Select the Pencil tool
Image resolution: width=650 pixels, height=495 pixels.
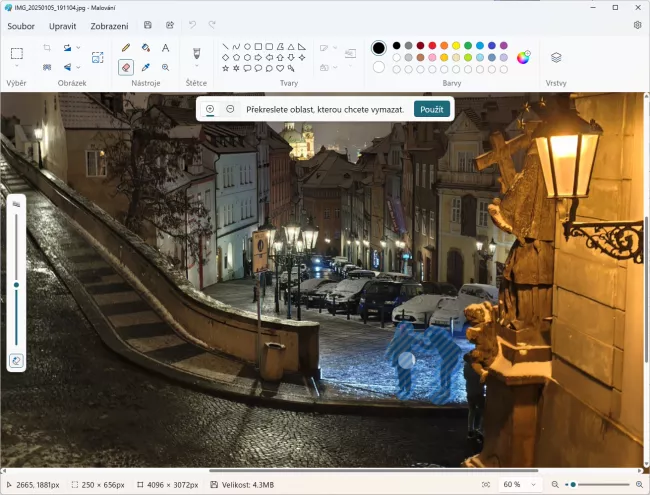[126, 47]
